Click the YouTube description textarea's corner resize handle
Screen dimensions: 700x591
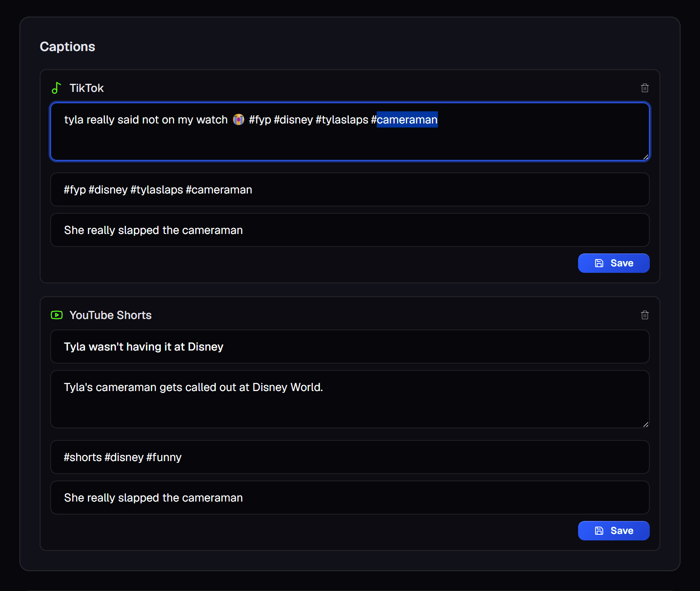646,425
